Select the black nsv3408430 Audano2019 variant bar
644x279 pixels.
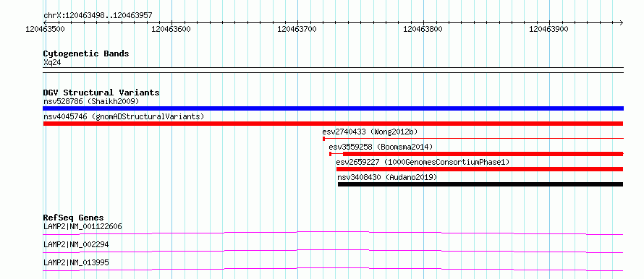coord(480,184)
